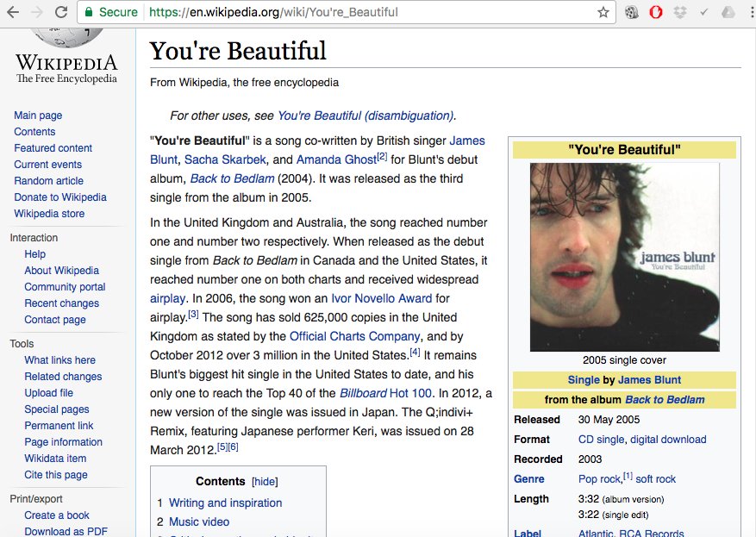This screenshot has height=537, width=756.
Task: Jump to Writing and inspiration section
Action: tap(225, 503)
